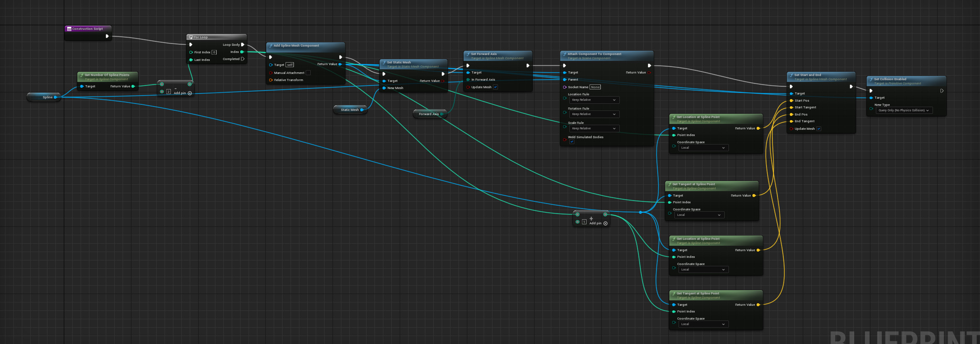
Task: Open the Location Rule dropdown
Action: [x=594, y=100]
